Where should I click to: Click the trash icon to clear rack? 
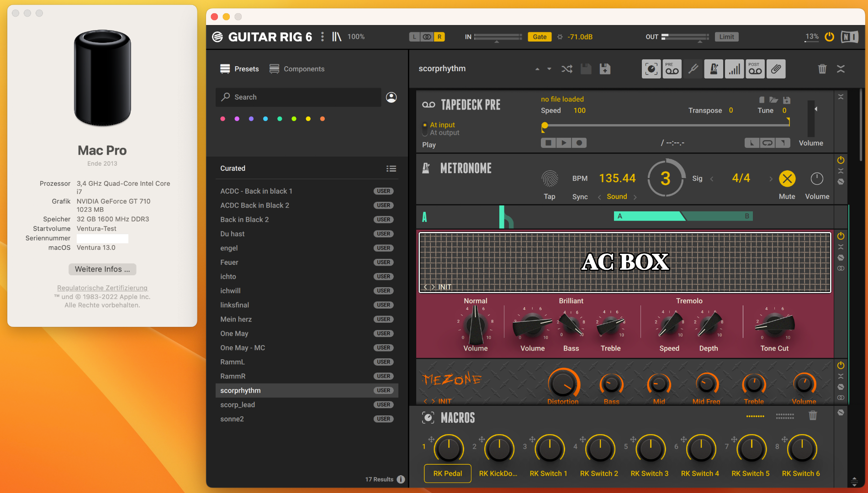tap(822, 69)
